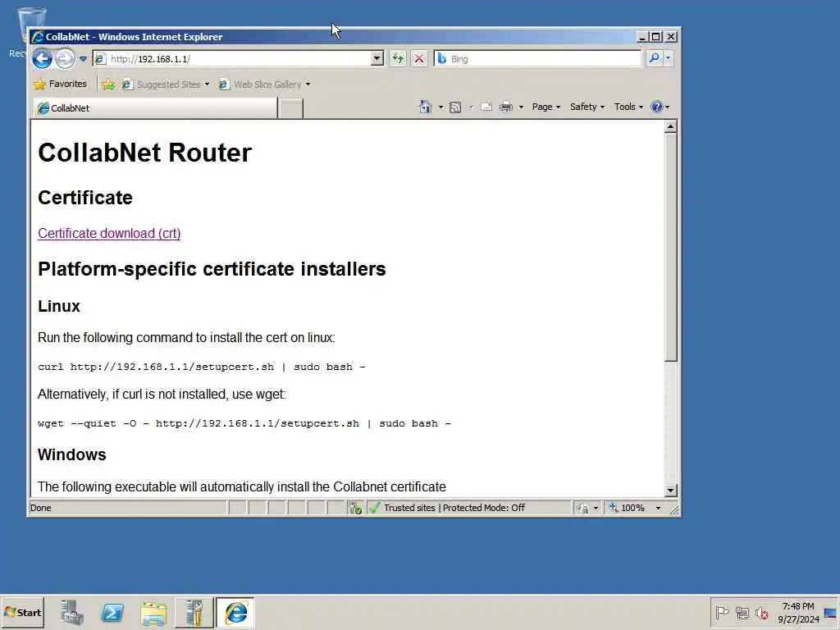This screenshot has height=630, width=840.
Task: Click Trusted sites security zone indicator
Action: [x=468, y=508]
